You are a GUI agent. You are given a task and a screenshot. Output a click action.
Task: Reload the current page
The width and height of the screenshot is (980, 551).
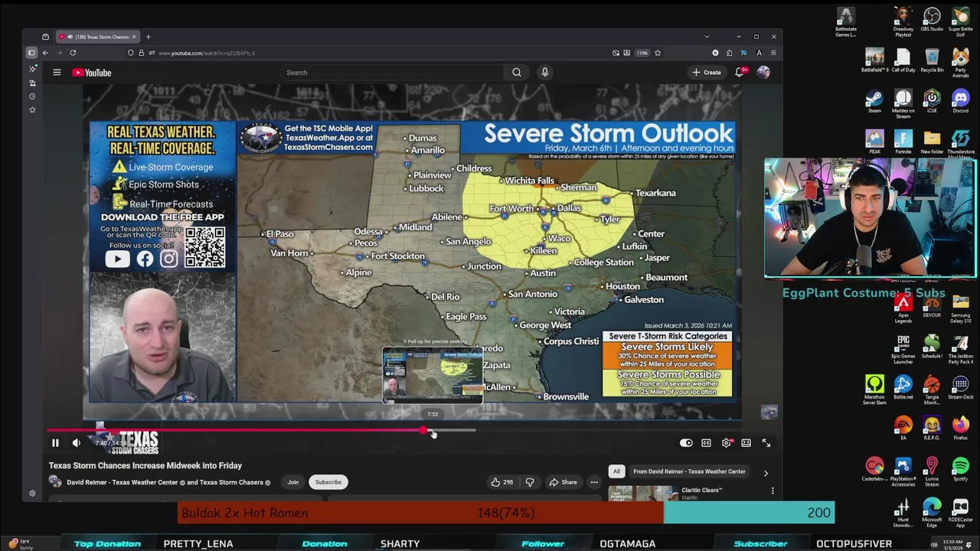point(73,53)
